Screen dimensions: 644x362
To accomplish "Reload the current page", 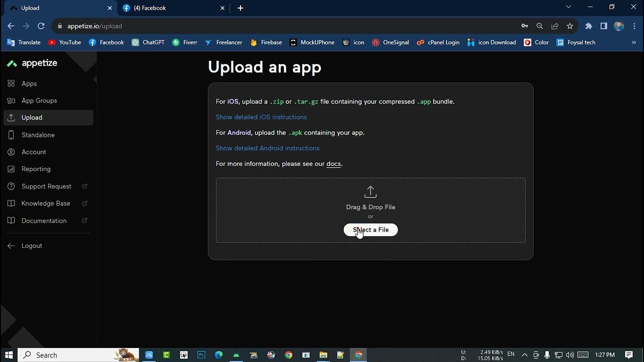I will point(41,26).
